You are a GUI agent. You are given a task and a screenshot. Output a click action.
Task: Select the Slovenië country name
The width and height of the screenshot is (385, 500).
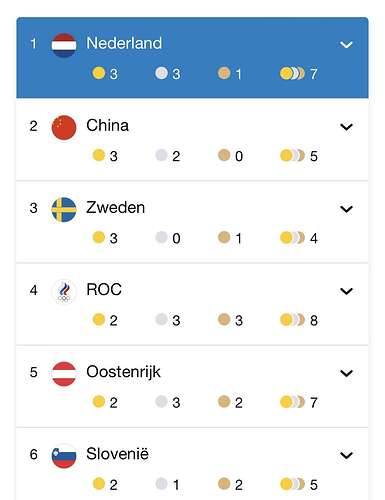pos(117,454)
